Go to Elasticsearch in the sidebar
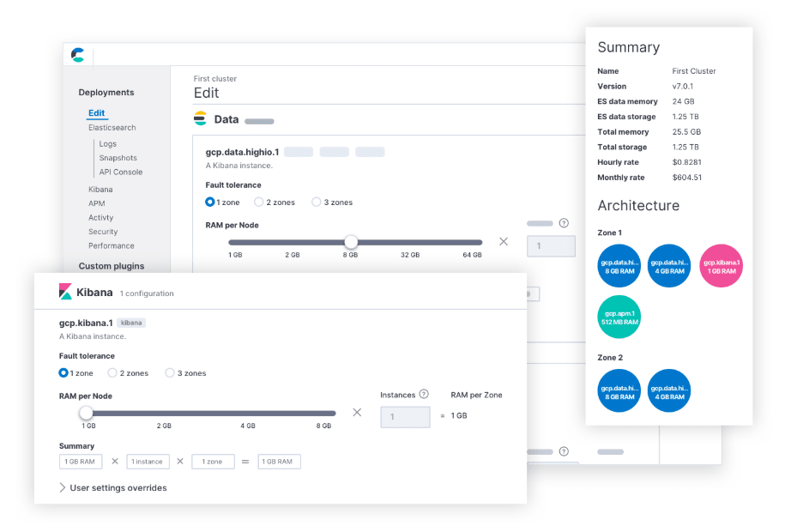 pyautogui.click(x=112, y=128)
